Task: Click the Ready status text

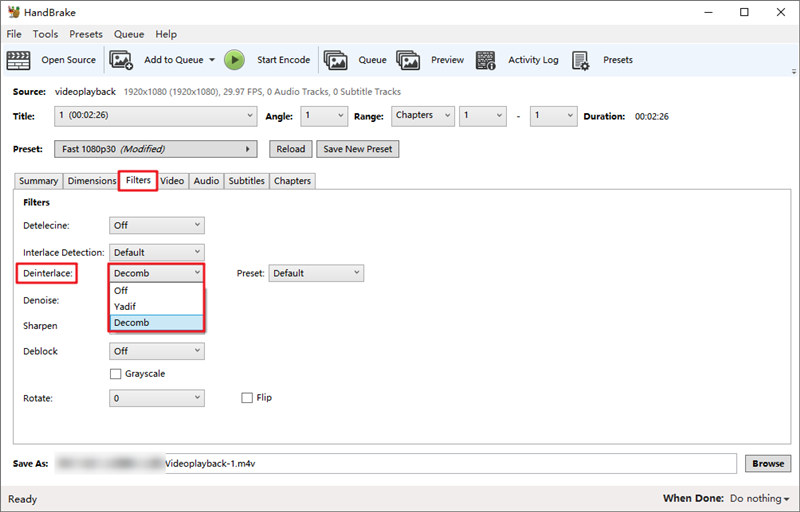Action: tap(22, 499)
